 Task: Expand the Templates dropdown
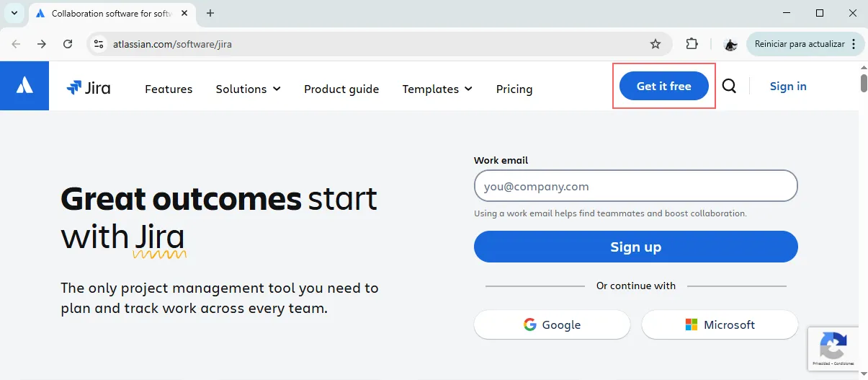coord(437,89)
